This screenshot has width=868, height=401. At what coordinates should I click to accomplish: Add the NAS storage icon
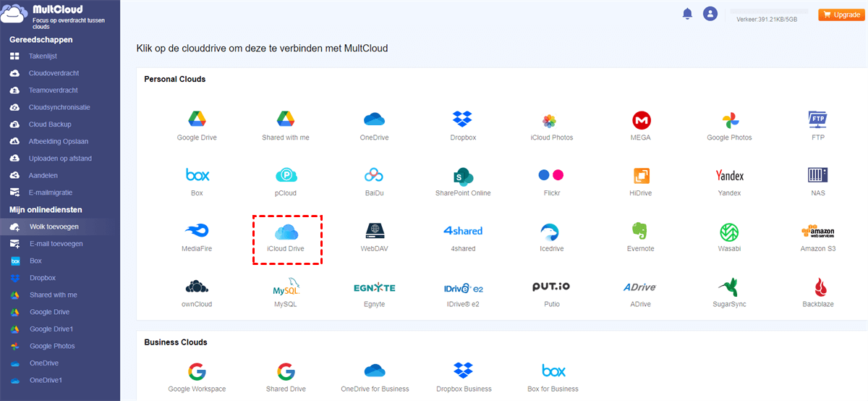point(818,175)
